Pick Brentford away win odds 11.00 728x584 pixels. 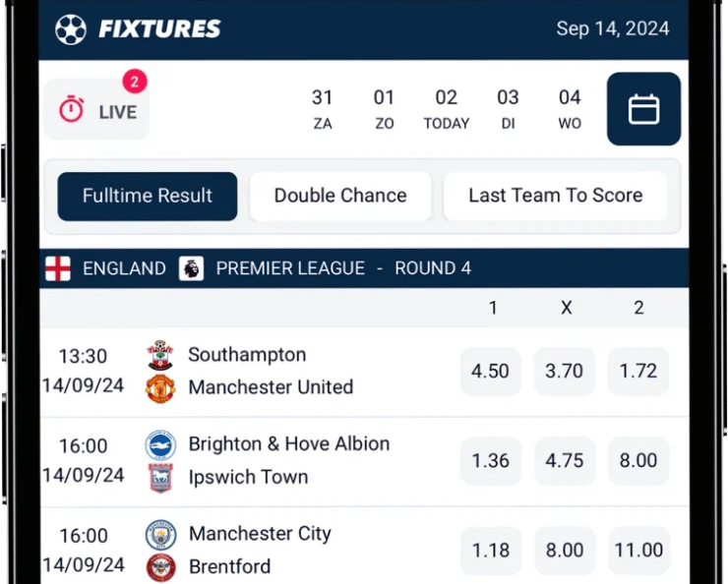[x=638, y=551]
